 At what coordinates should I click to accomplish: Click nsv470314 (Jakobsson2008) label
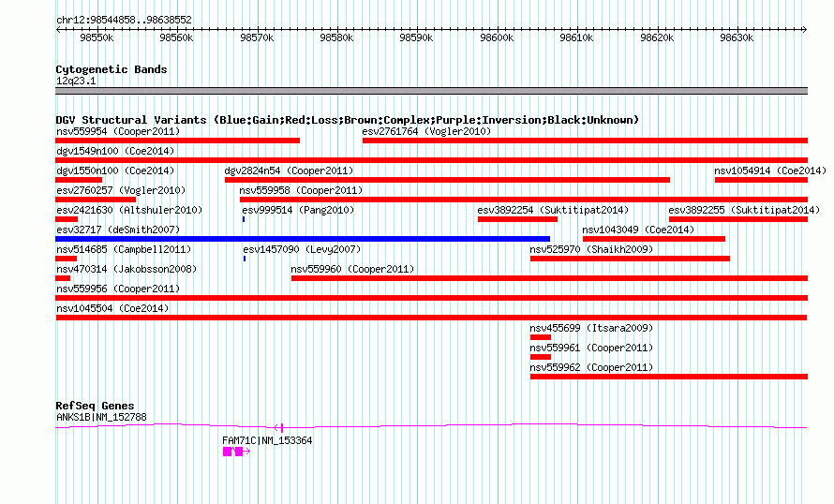point(127,269)
